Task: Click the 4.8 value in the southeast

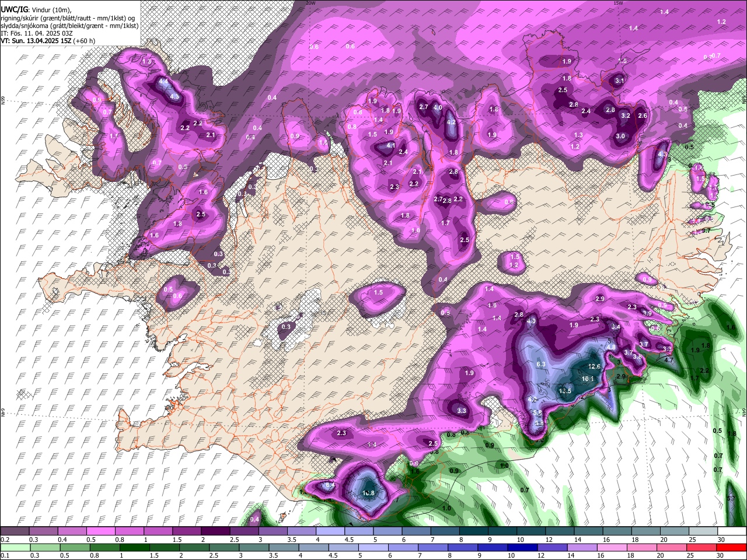Action: [x=612, y=347]
